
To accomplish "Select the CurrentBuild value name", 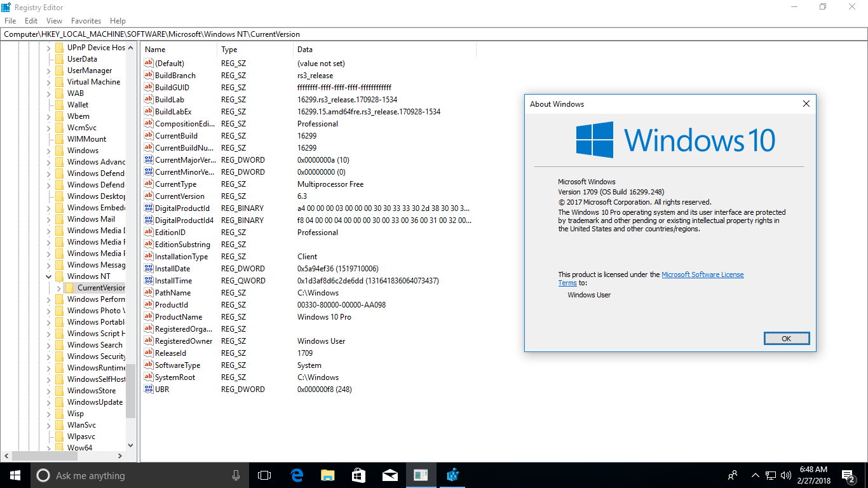I will pyautogui.click(x=176, y=136).
